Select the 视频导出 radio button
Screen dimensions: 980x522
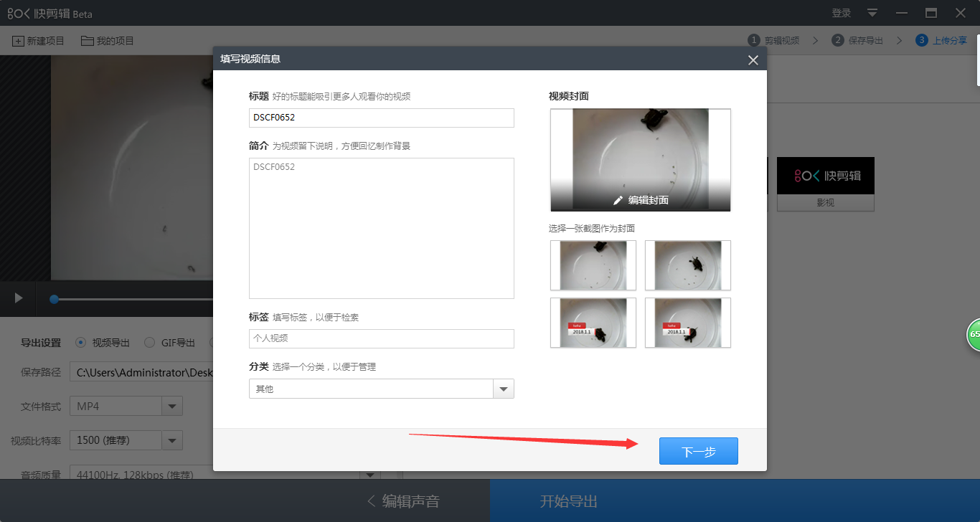click(80, 343)
